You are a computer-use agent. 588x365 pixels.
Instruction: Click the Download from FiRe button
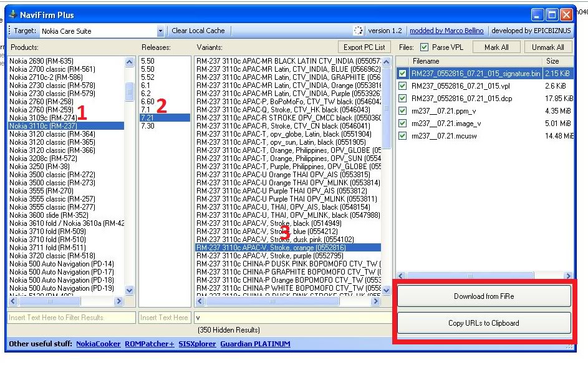coord(484,296)
